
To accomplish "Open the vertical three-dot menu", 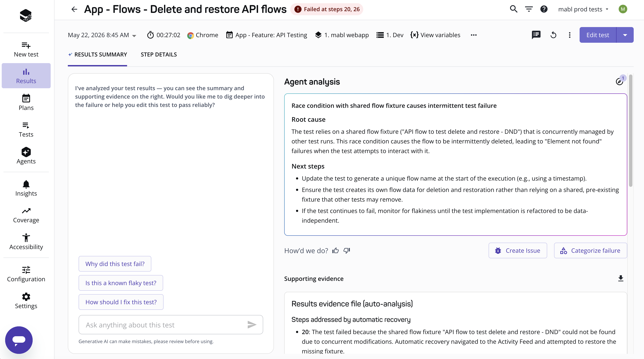I will tap(570, 35).
